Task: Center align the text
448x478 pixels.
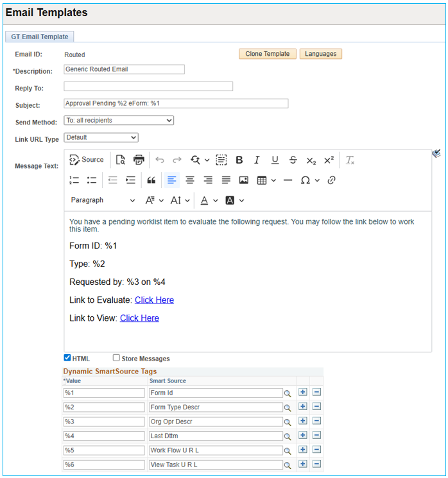Action: click(190, 180)
